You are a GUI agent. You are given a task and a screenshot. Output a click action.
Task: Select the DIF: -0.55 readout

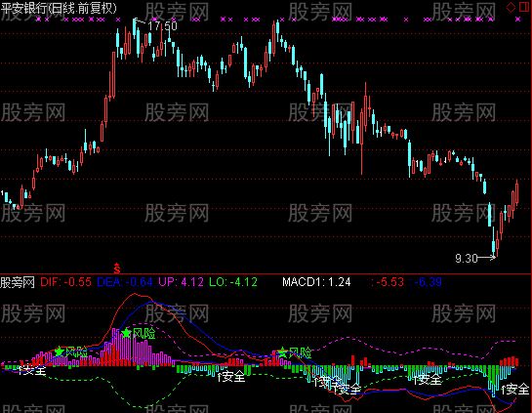[x=65, y=282]
